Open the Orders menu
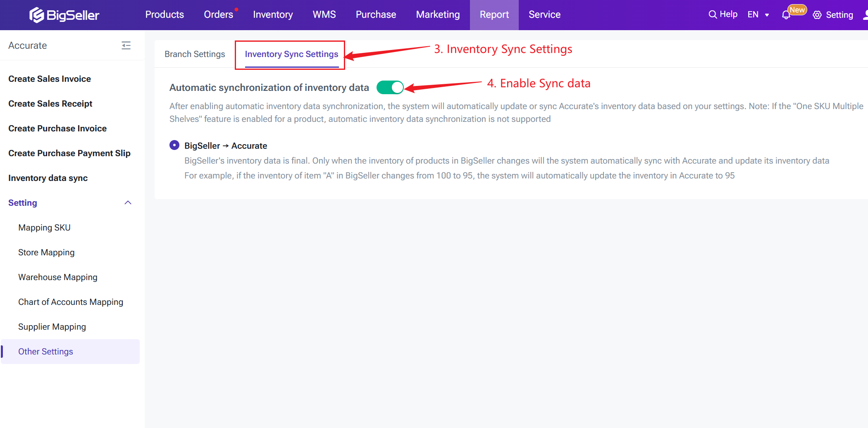This screenshot has width=868, height=428. [218, 15]
